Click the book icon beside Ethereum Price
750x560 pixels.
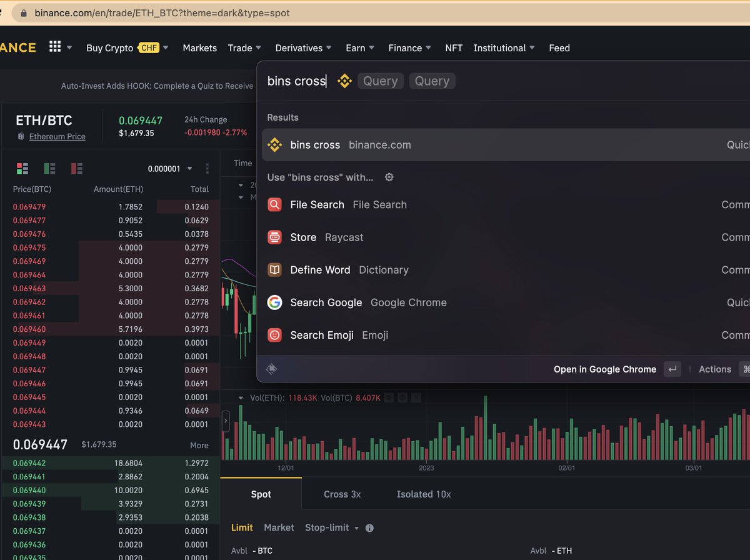coord(21,136)
